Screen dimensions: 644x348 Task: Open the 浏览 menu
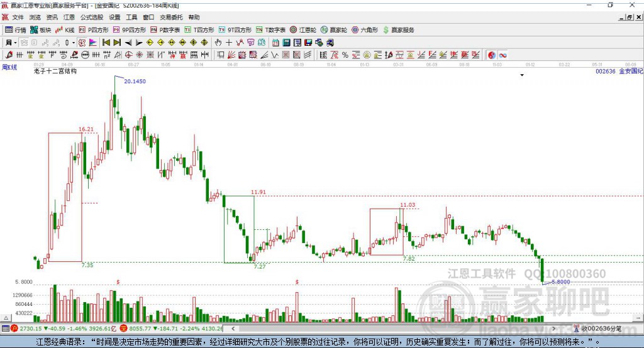tap(35, 17)
